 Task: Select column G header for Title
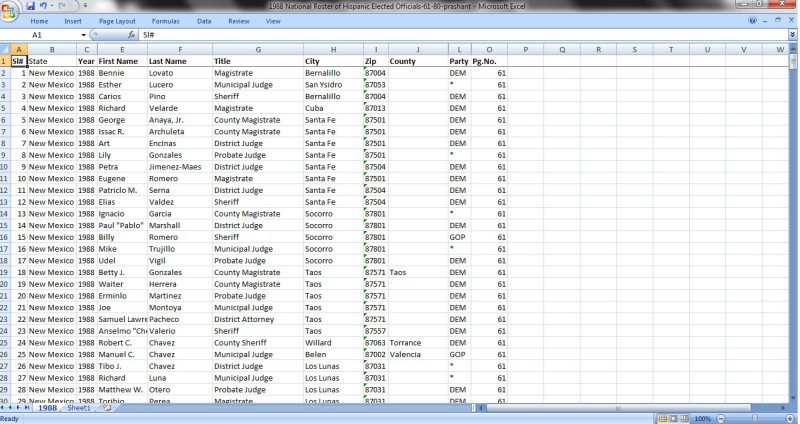pyautogui.click(x=256, y=49)
